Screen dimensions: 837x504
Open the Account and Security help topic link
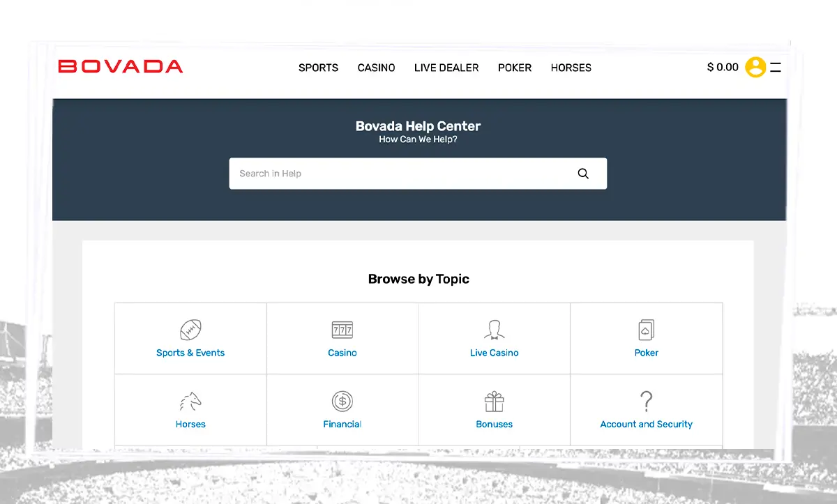coord(646,423)
